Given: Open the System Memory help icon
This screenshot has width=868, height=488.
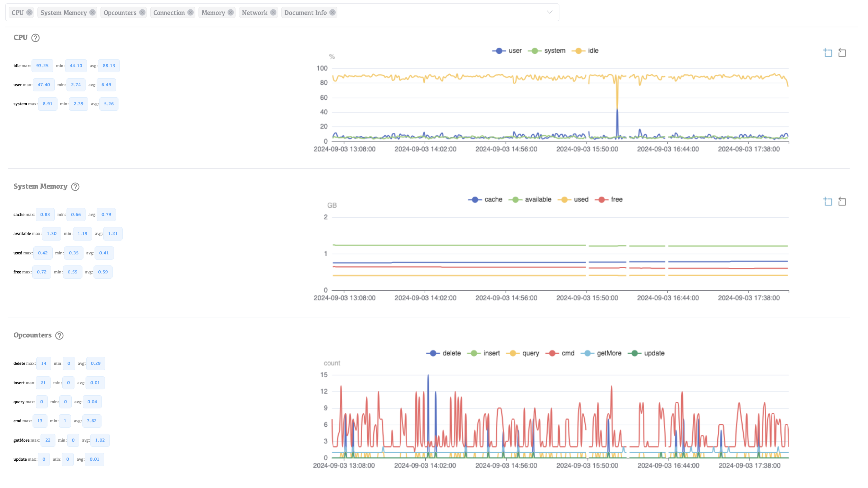Looking at the screenshot, I should click(75, 187).
